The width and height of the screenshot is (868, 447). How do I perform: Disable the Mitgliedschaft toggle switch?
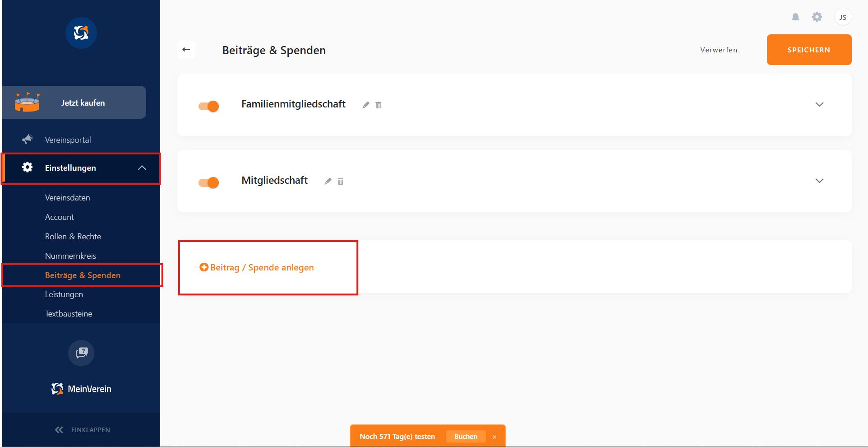coord(209,182)
